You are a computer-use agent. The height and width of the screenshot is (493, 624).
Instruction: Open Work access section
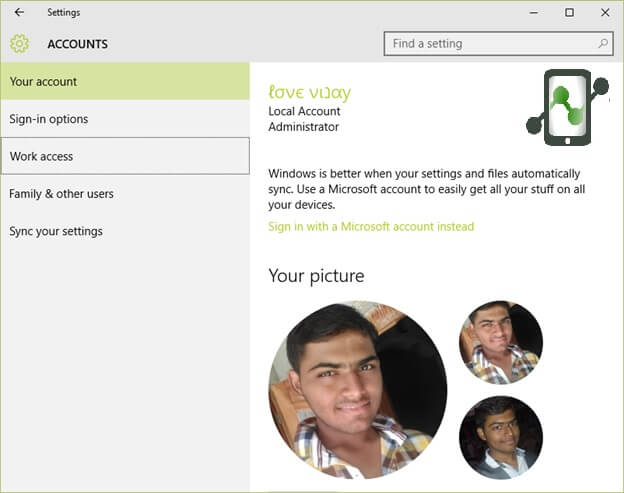(x=125, y=156)
